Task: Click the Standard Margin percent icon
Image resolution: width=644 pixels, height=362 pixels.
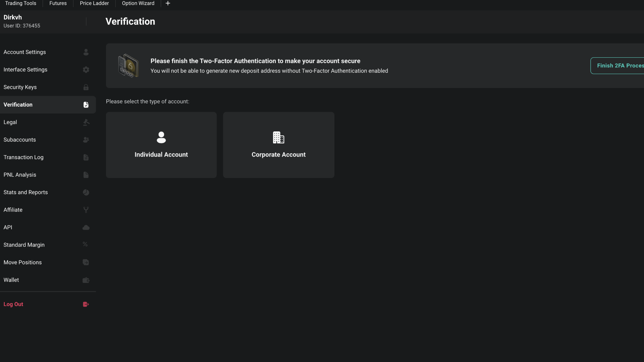Action: (85, 245)
